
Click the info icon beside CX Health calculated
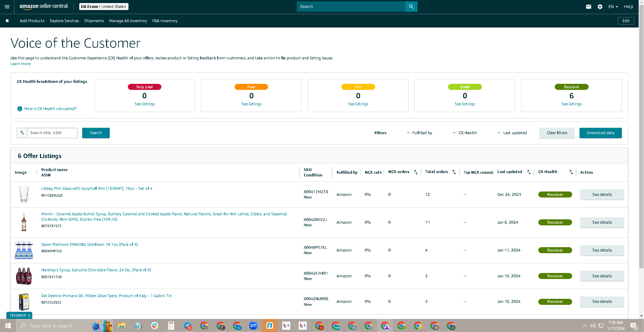pos(20,109)
